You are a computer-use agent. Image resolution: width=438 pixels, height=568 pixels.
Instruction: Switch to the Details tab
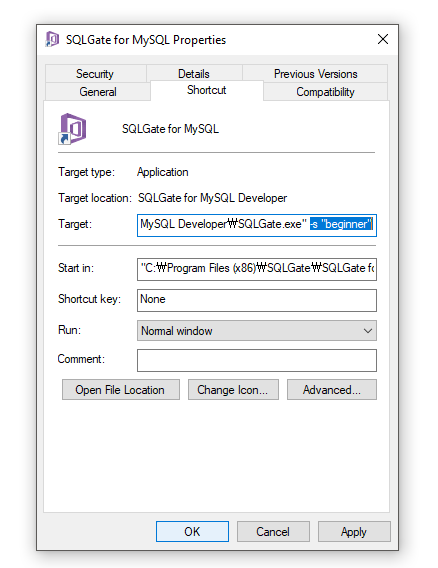194,74
